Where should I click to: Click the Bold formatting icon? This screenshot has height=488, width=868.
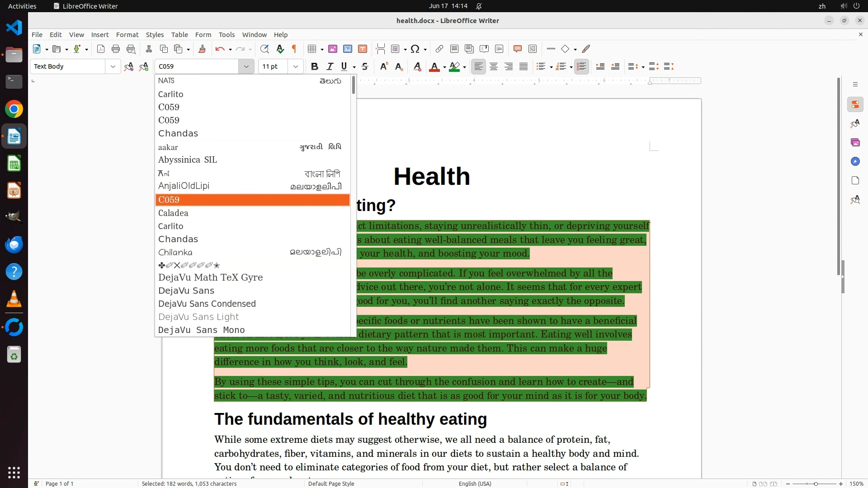tap(315, 66)
